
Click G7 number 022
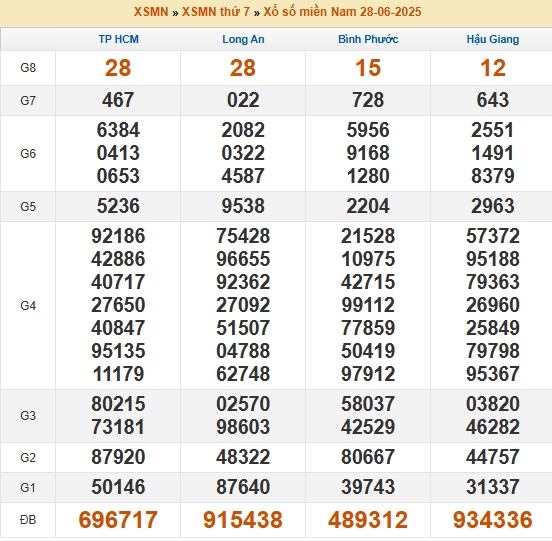(x=243, y=100)
